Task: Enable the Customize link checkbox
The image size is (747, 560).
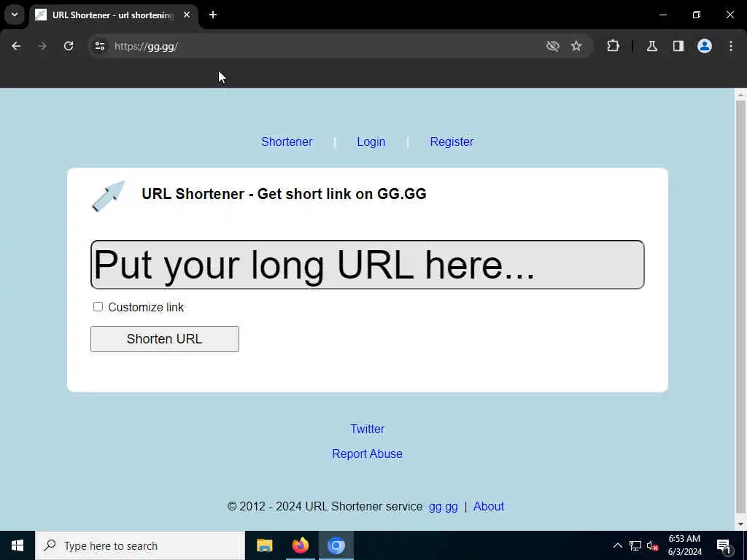Action: click(98, 307)
